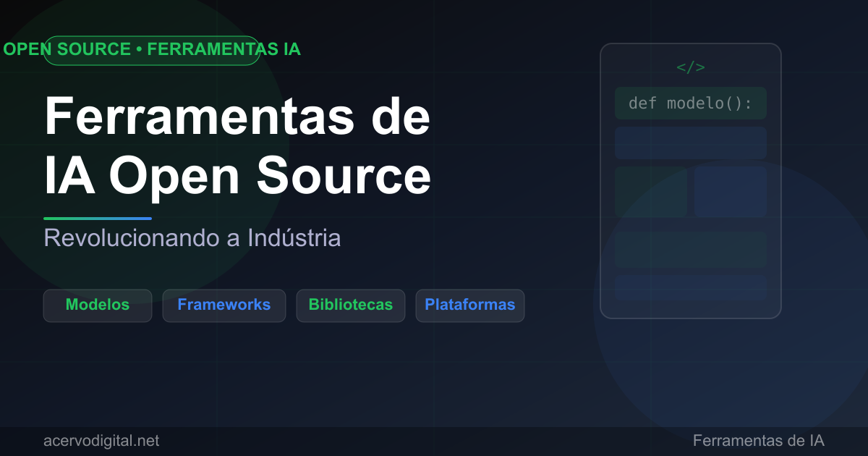Choose the Plataformas tag
The width and height of the screenshot is (868, 456).
(470, 305)
